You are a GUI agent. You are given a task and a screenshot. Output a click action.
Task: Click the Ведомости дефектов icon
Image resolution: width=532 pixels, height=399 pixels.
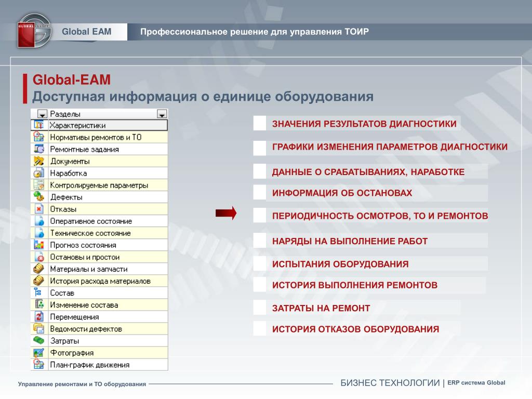coord(39,329)
